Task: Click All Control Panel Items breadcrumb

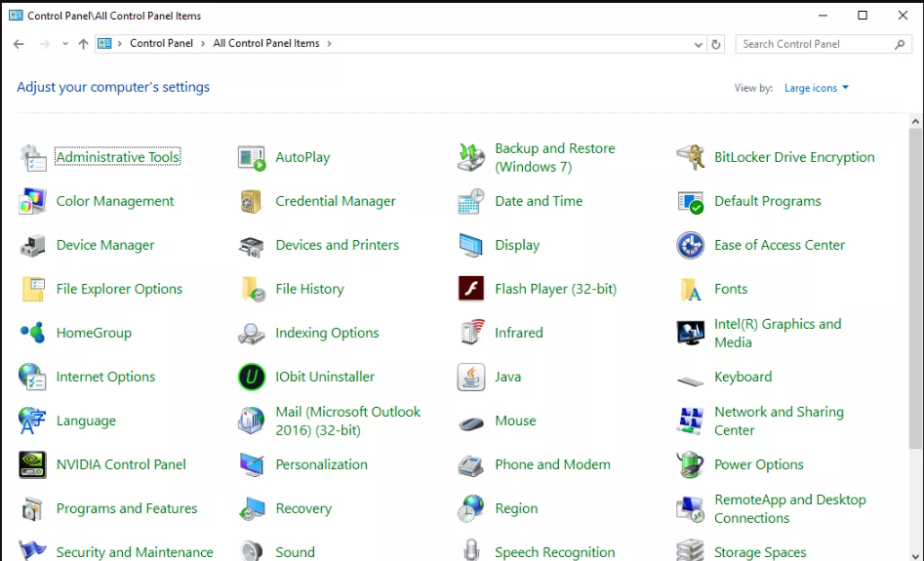Action: [x=266, y=44]
